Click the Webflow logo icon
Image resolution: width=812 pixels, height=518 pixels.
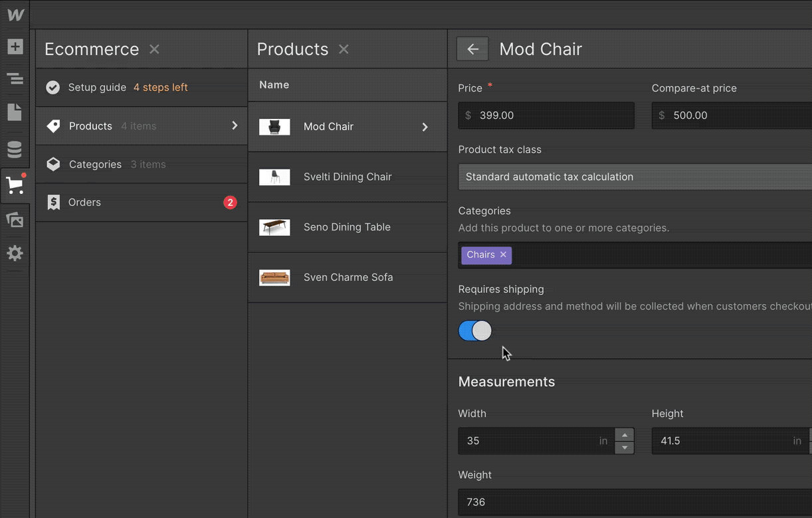point(15,15)
